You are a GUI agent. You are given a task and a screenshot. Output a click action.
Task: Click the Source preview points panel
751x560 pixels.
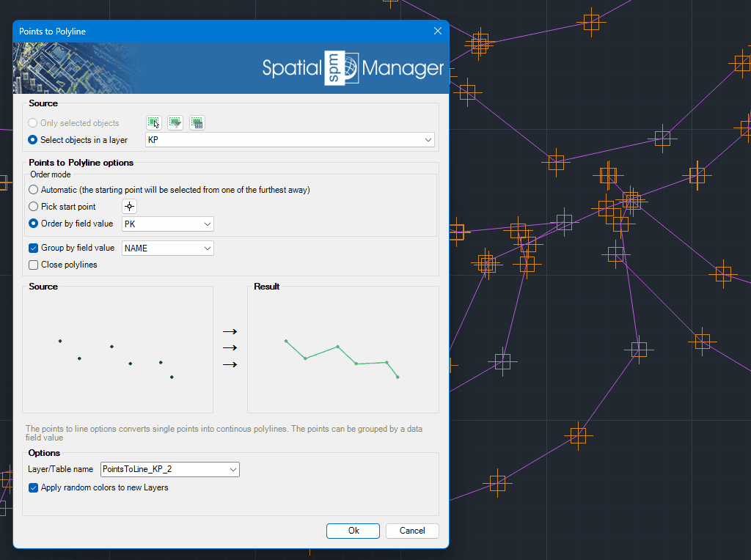(118, 350)
